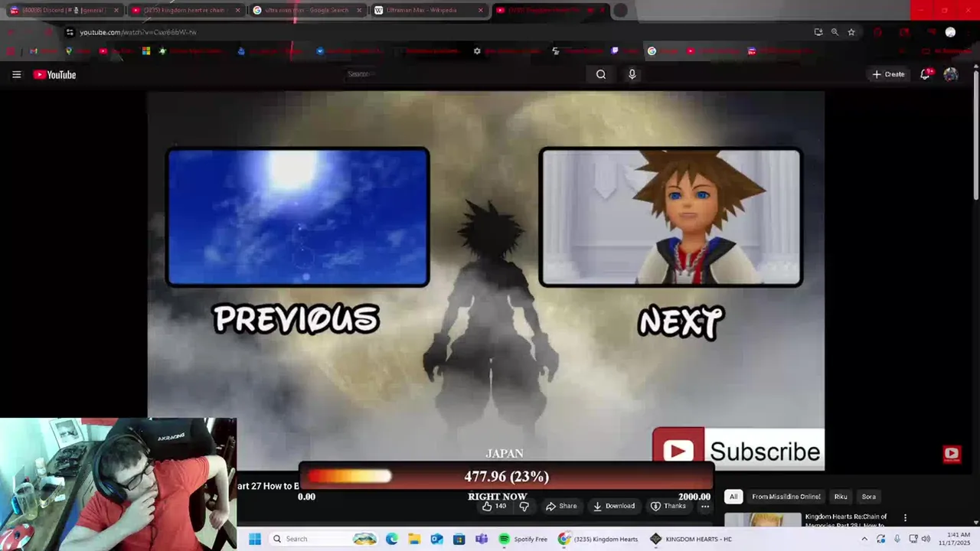Click the donation goal progress bar overlay
The width and height of the screenshot is (980, 551).
[505, 477]
